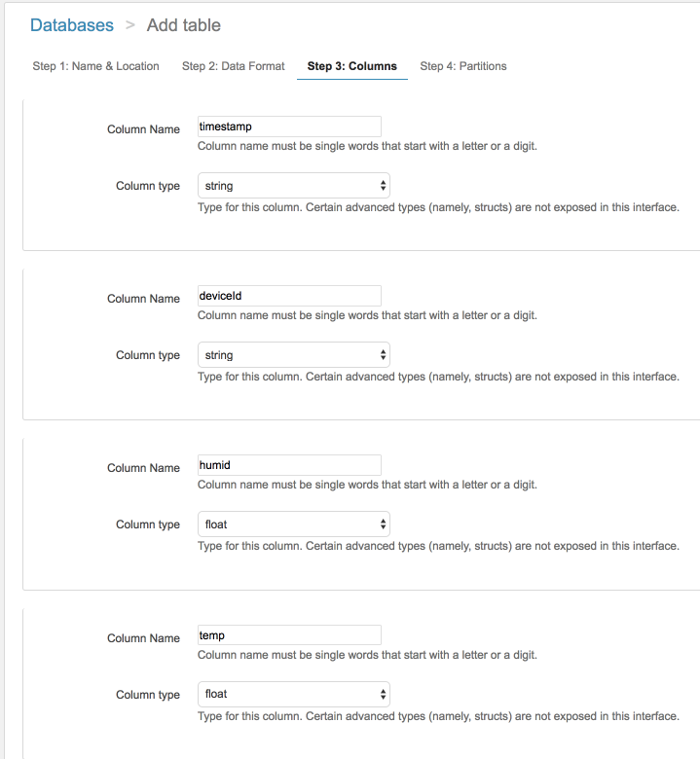Open column type dropdown for timestamp
Viewport: 700px width, 759px height.
(x=294, y=186)
